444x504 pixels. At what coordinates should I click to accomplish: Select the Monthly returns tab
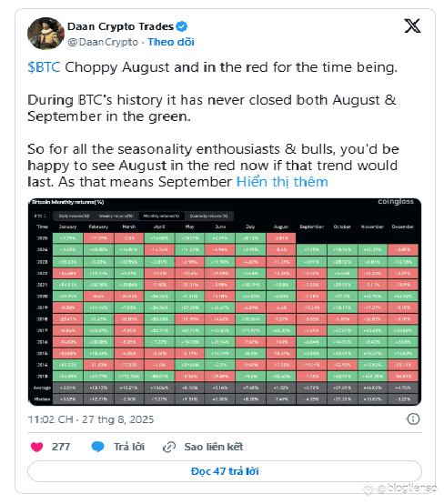point(161,216)
